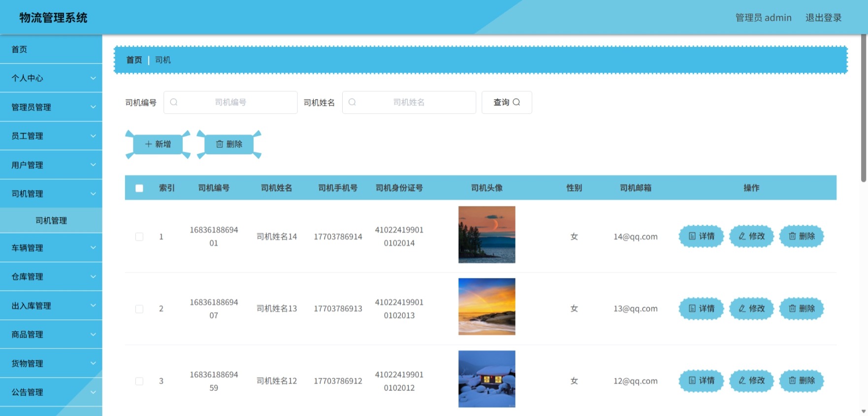
Task: Toggle the select-all checkbox in table header
Action: [x=139, y=188]
